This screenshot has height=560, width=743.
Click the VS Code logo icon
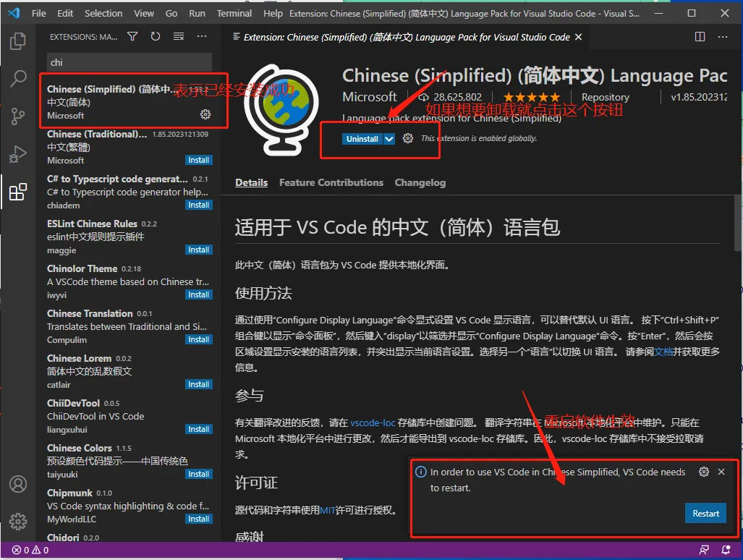14,13
